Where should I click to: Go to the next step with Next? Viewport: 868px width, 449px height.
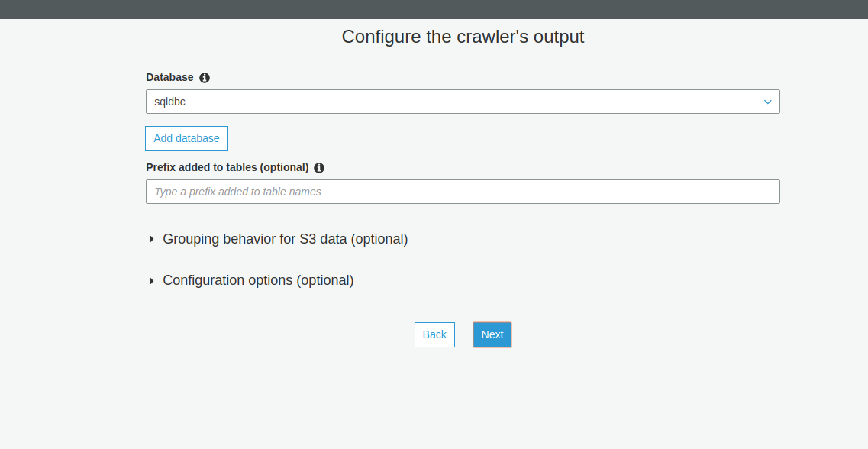(492, 334)
